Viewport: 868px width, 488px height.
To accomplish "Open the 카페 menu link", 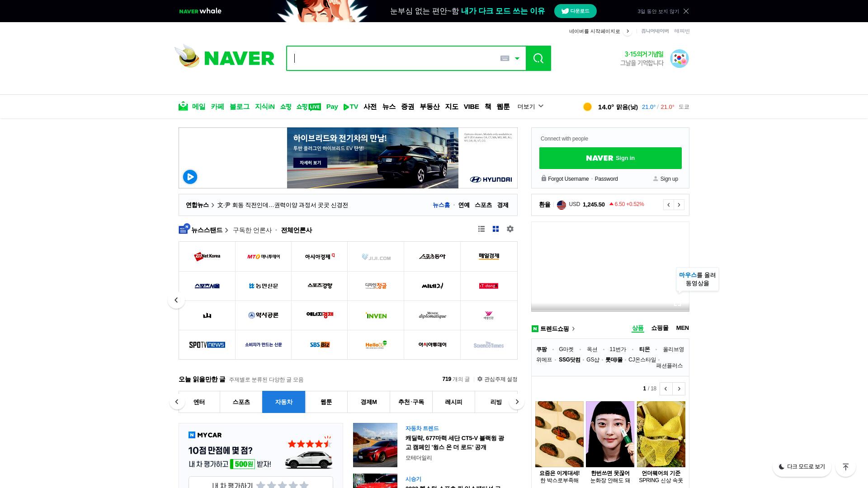I will point(217,107).
